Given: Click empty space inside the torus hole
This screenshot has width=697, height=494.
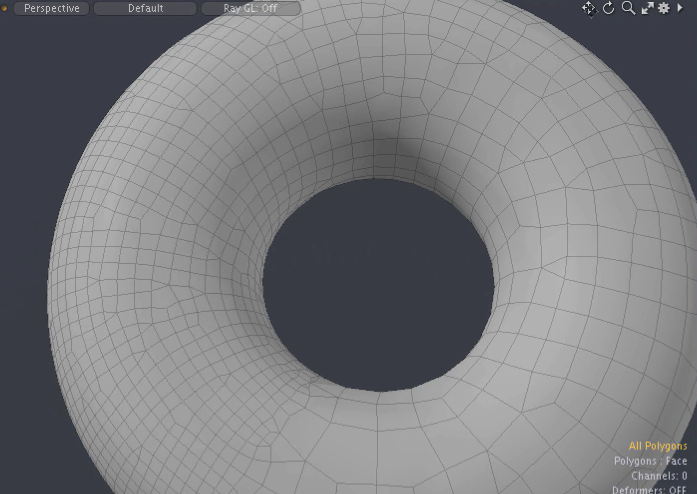Looking at the screenshot, I should [x=378, y=285].
